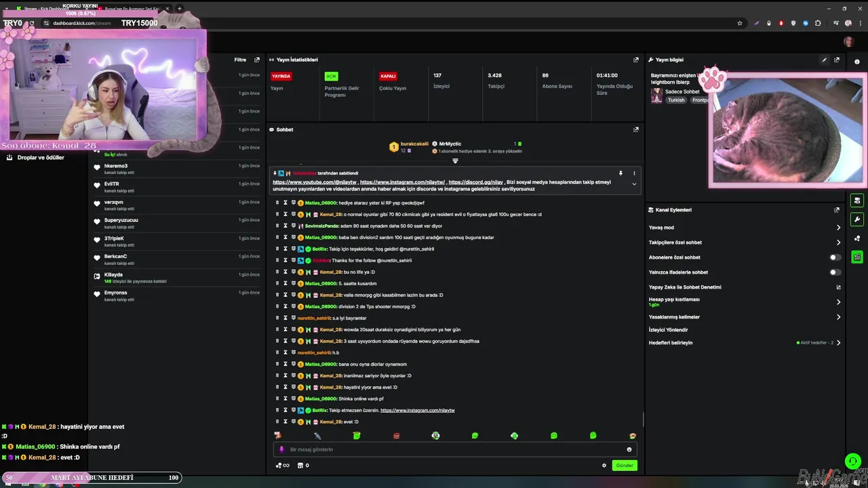Click Droplar ve ödüller gift icon
This screenshot has height=488, width=868.
9,157
